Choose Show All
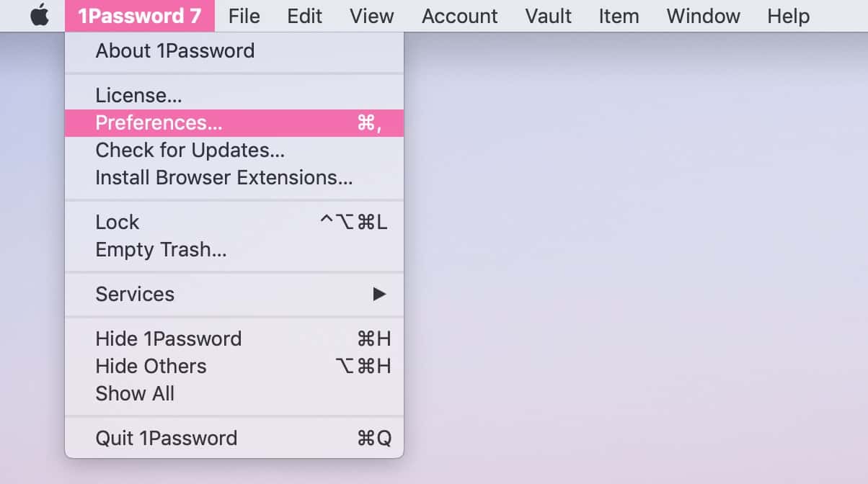Image resolution: width=868 pixels, height=484 pixels. coord(234,393)
